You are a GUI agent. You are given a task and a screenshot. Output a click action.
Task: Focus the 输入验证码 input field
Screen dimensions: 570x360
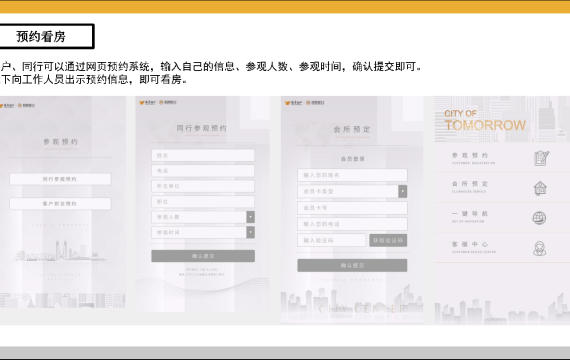332,240
